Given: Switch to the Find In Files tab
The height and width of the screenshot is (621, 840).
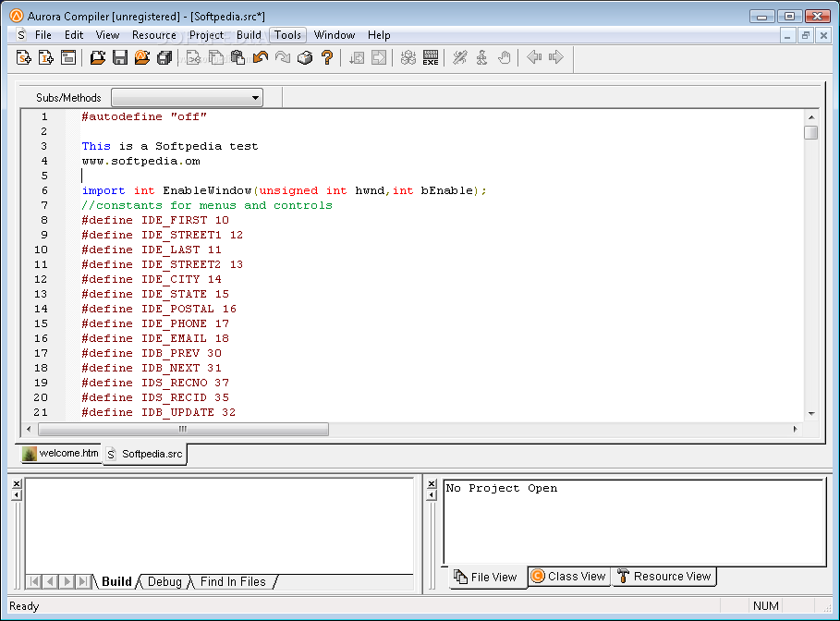Looking at the screenshot, I should click(x=233, y=581).
